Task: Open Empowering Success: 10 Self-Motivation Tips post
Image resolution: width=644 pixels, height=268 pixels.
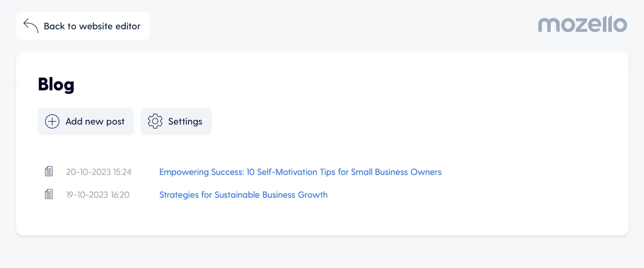Action: (x=300, y=172)
